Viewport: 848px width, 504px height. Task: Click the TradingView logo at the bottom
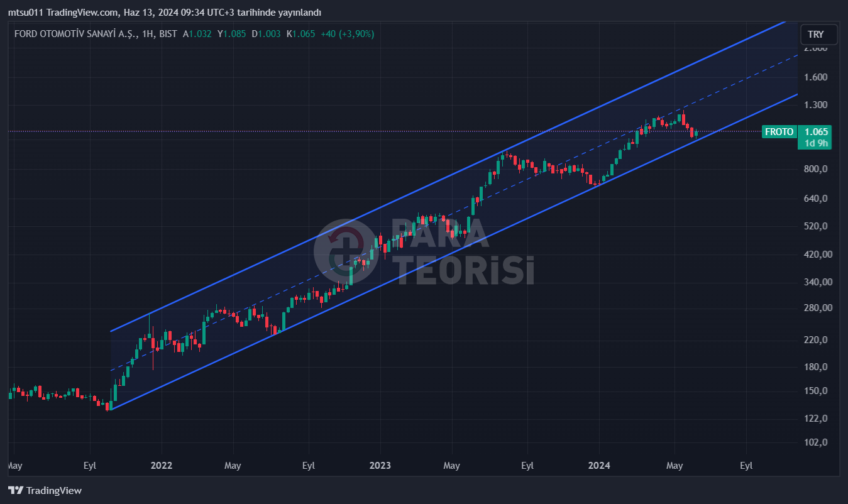tap(45, 491)
